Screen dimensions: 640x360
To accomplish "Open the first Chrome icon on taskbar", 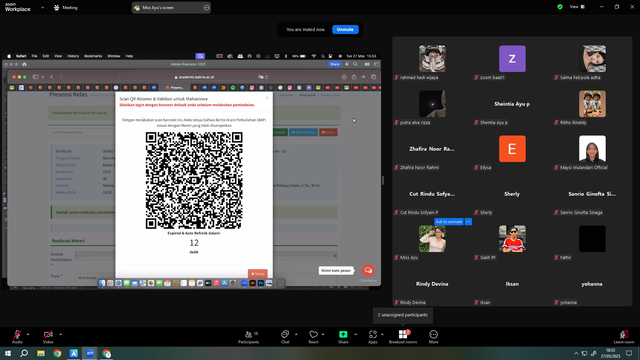I will point(57,353).
